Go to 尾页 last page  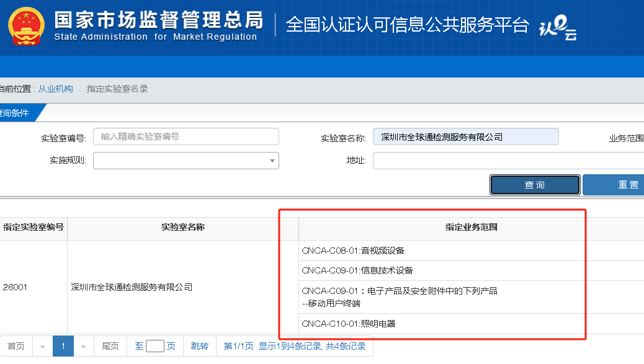pyautogui.click(x=110, y=346)
